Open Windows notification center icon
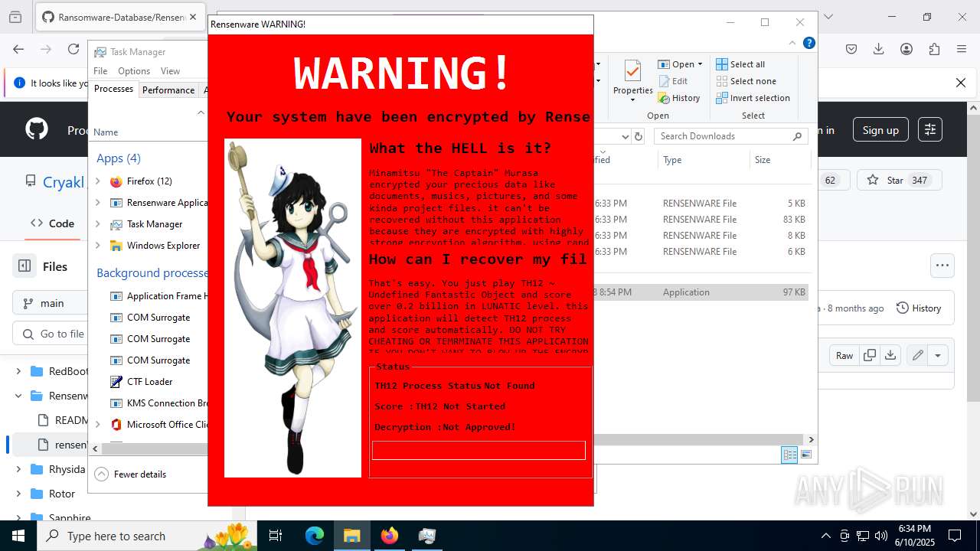 coord(955,536)
